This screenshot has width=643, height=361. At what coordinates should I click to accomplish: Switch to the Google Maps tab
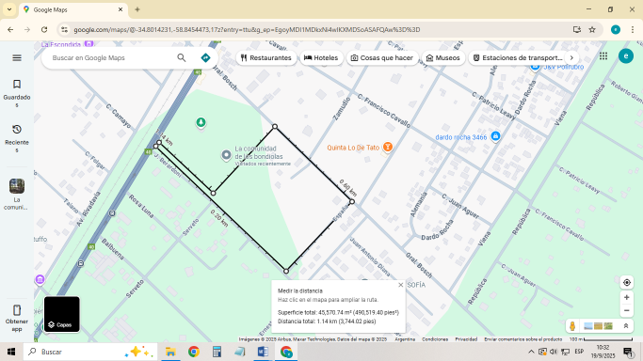(73, 9)
